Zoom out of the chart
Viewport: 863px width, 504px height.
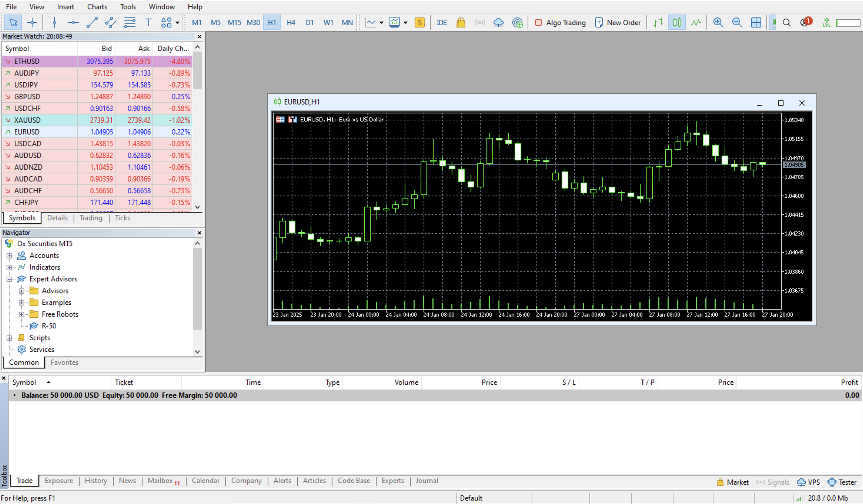[x=737, y=23]
